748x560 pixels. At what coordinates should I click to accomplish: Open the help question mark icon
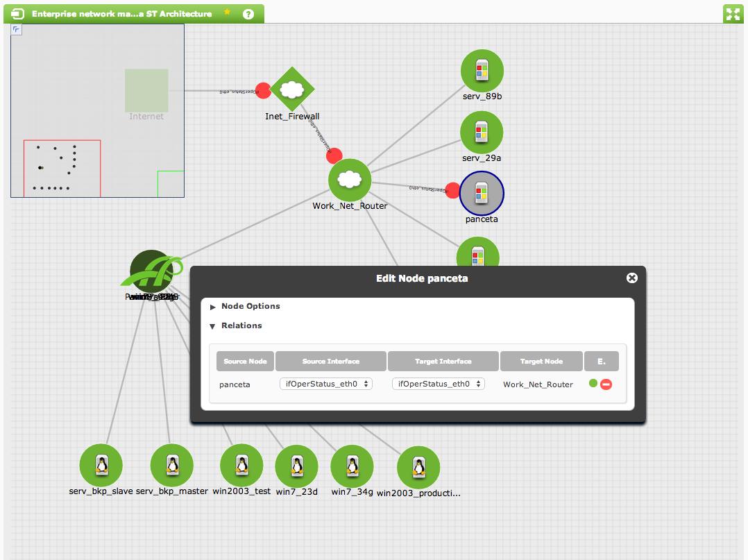(248, 15)
